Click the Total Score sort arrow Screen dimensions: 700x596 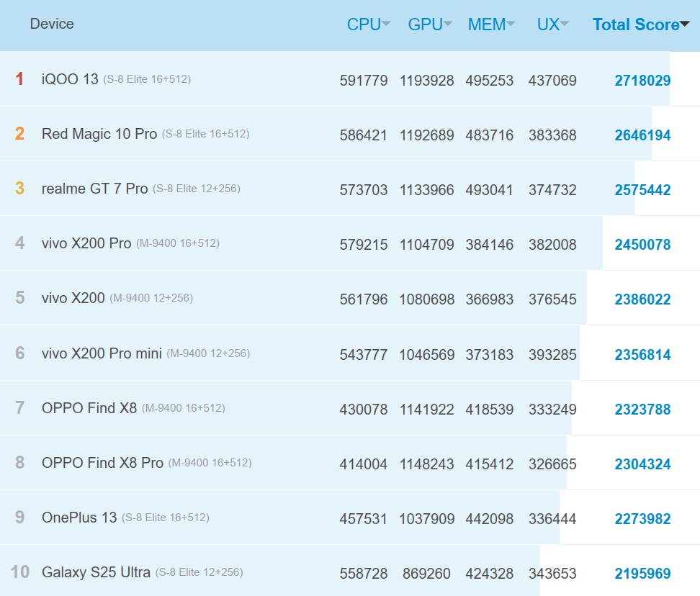click(x=685, y=24)
